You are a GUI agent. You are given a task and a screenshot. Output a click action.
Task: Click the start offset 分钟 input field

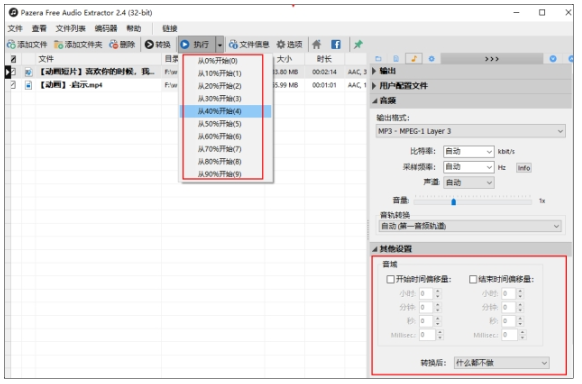click(426, 307)
